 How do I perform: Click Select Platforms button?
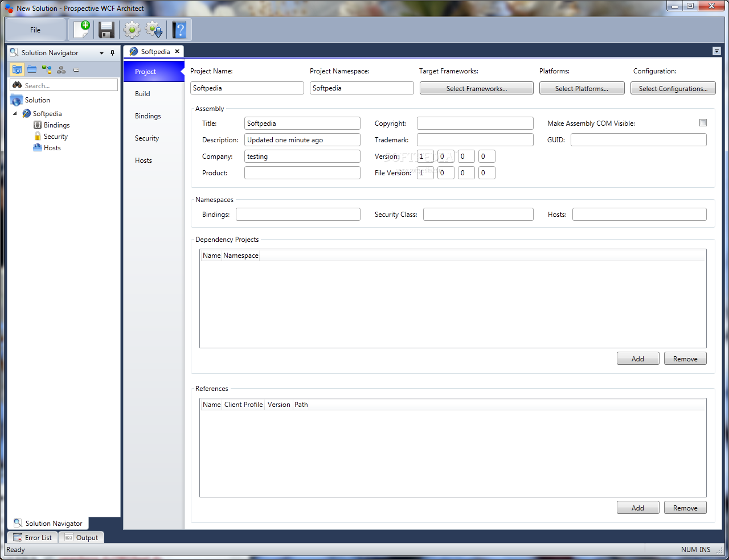(581, 88)
